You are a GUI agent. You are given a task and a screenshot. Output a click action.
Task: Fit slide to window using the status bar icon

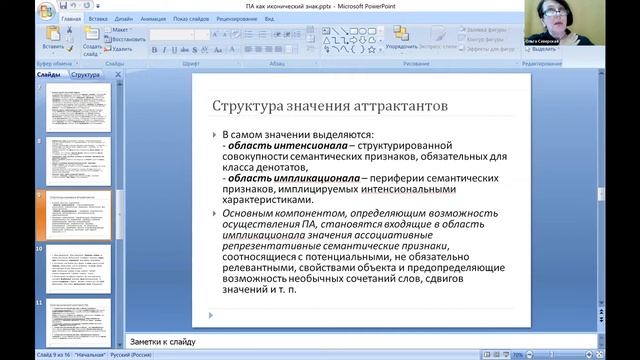599,355
